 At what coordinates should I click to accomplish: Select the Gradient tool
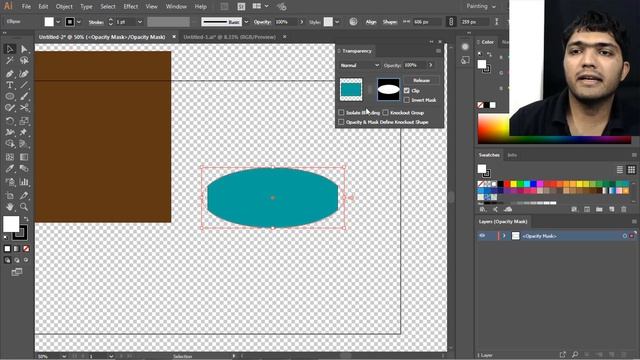click(x=24, y=157)
